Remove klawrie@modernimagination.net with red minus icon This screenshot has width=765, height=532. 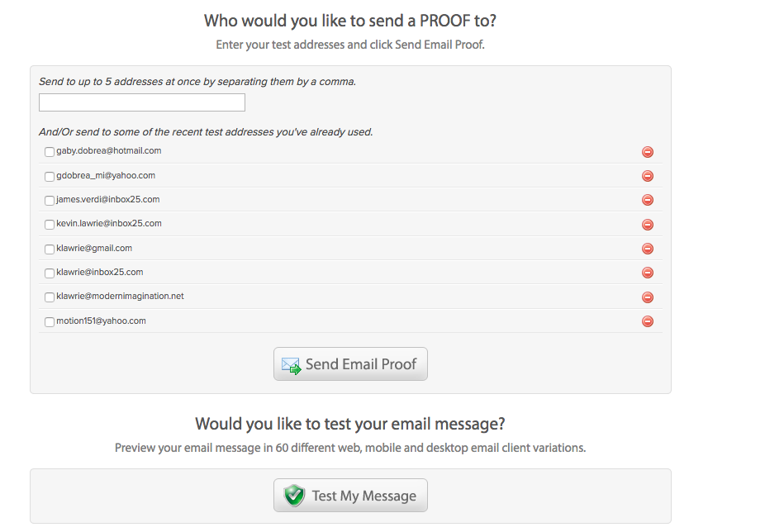pyautogui.click(x=648, y=297)
